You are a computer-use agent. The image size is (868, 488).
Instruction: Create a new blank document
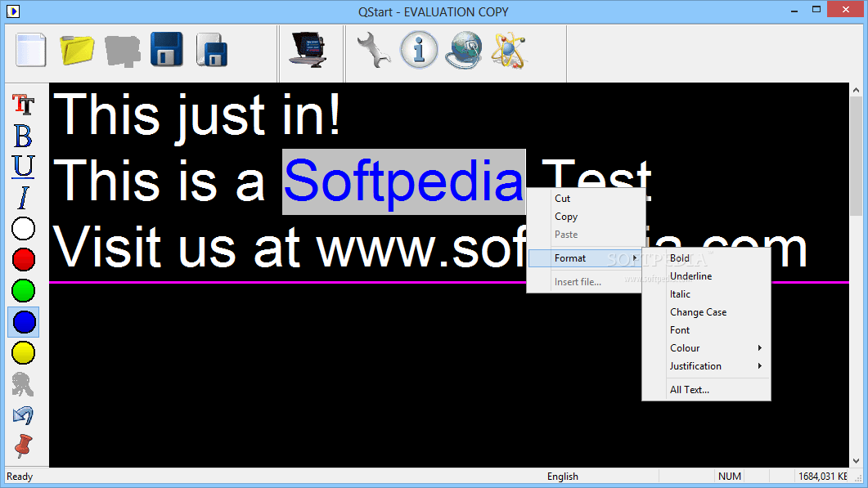coord(30,51)
